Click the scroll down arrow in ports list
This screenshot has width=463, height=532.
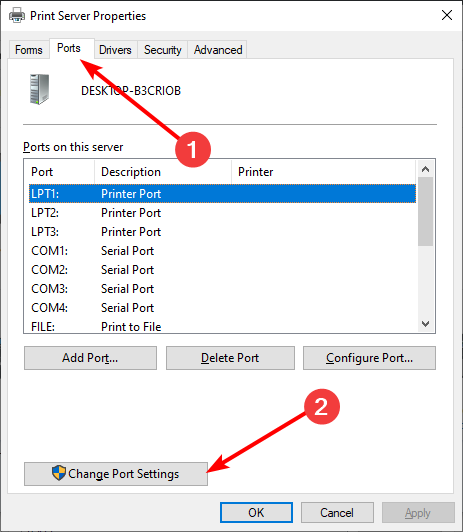point(425,324)
